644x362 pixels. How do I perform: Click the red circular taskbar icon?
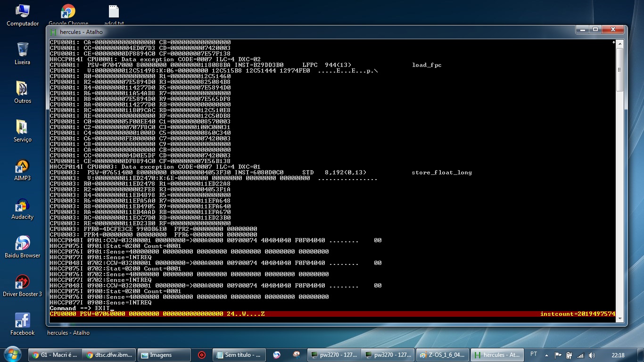tap(202, 355)
